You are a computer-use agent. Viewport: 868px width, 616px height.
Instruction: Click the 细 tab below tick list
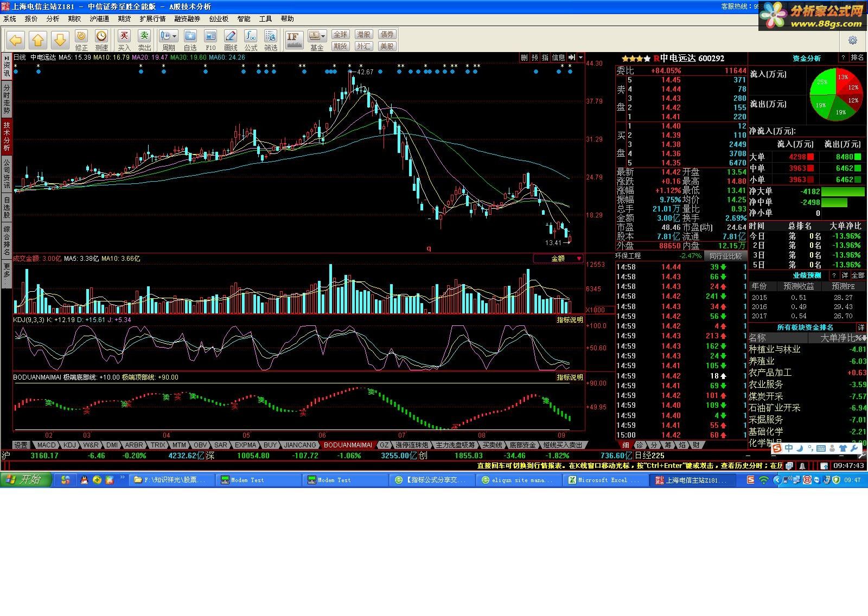coord(626,445)
